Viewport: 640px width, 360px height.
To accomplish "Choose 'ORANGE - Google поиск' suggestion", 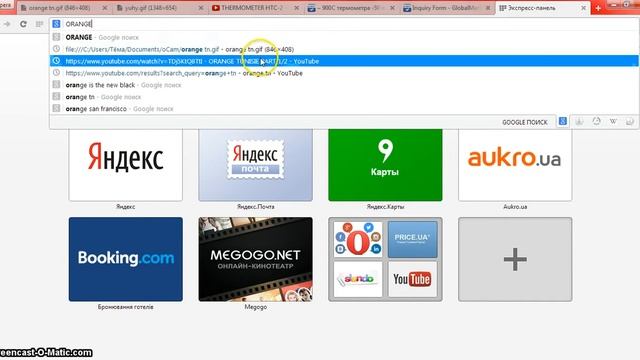I will [344, 37].
